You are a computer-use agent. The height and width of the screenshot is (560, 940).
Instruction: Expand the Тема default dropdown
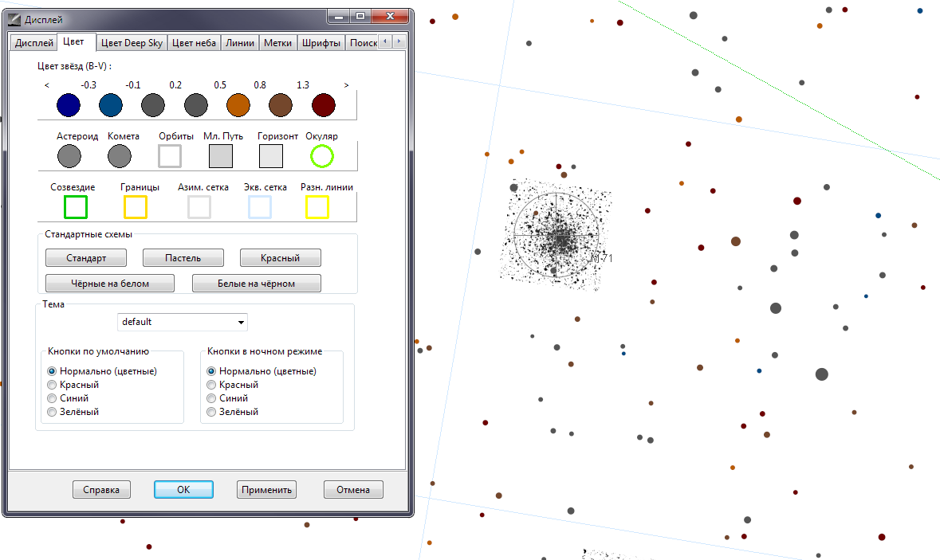click(x=183, y=322)
